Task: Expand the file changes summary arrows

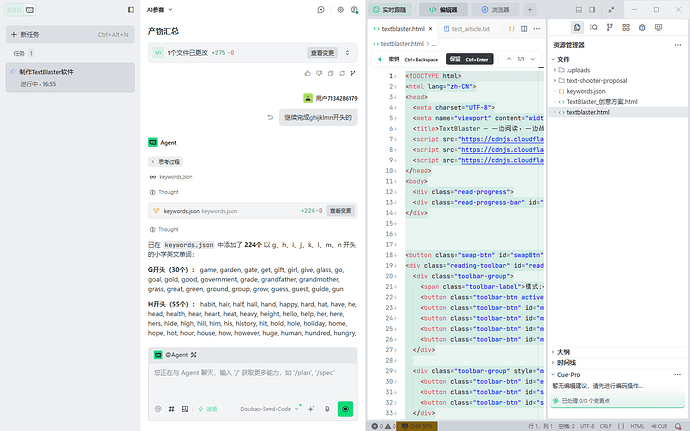Action: click(347, 53)
